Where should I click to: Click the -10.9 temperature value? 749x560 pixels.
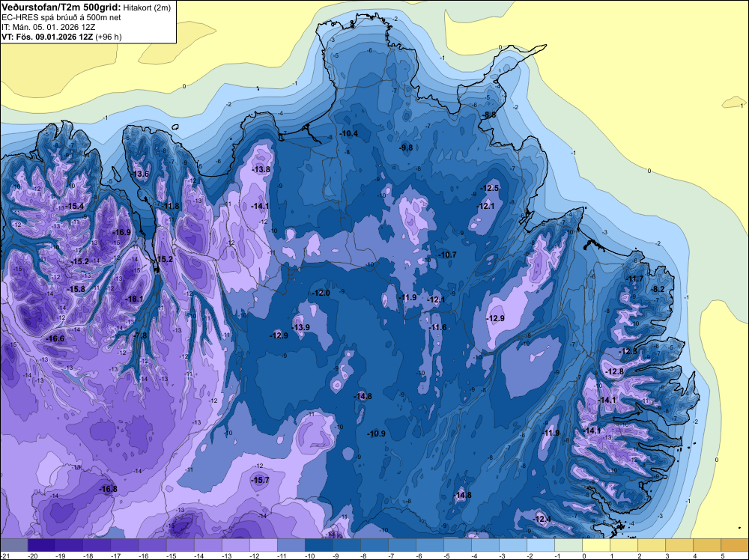coord(376,433)
